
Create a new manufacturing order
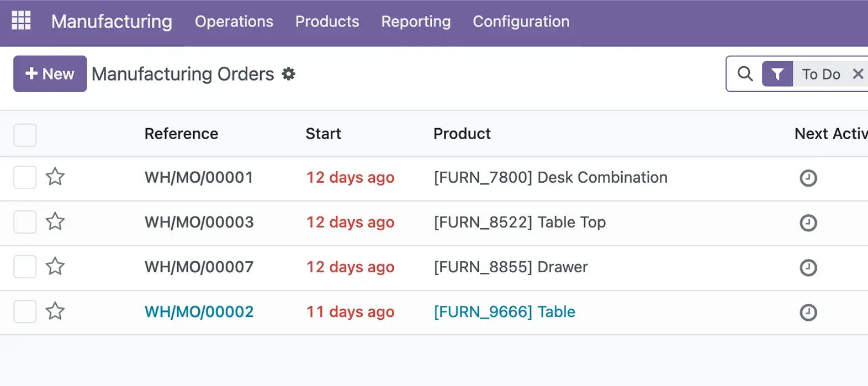coord(50,74)
